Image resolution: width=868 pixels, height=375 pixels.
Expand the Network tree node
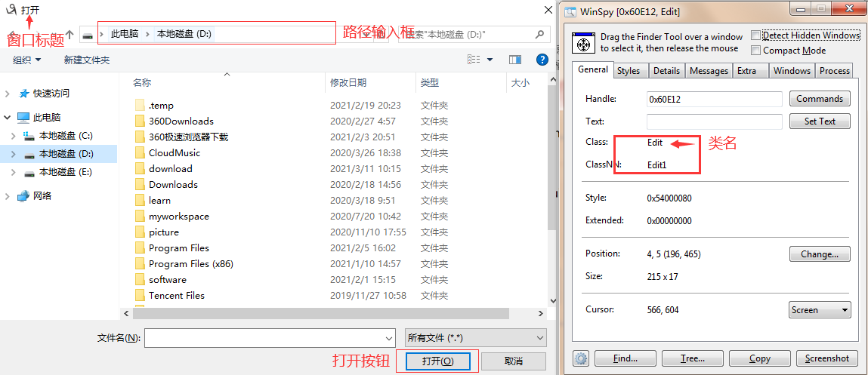click(x=8, y=195)
